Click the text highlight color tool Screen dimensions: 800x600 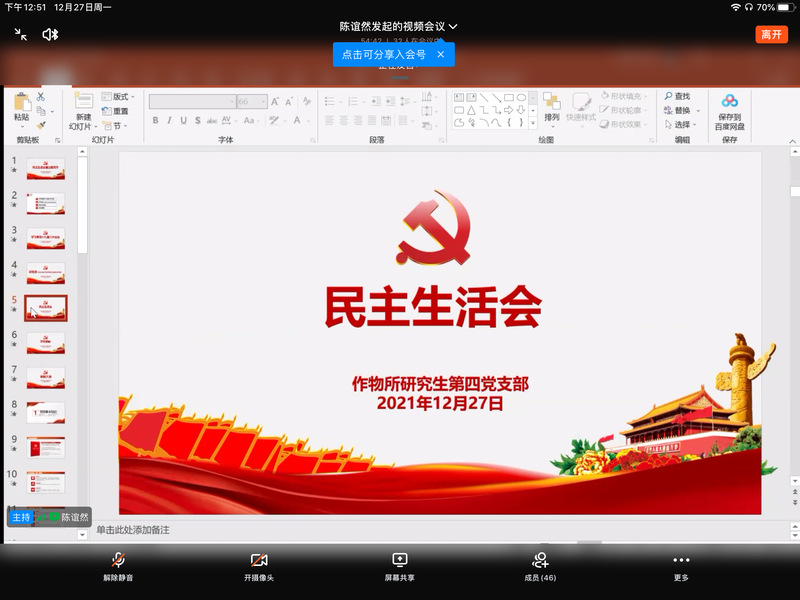[274, 120]
